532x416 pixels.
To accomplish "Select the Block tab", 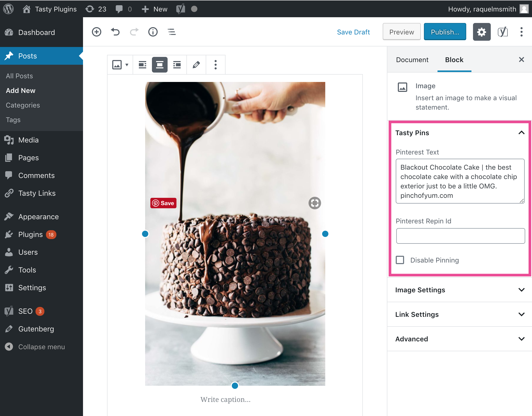I will 454,60.
